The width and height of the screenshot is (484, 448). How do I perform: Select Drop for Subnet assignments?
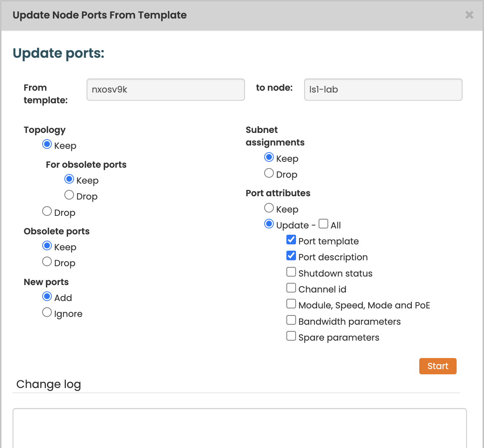269,173
